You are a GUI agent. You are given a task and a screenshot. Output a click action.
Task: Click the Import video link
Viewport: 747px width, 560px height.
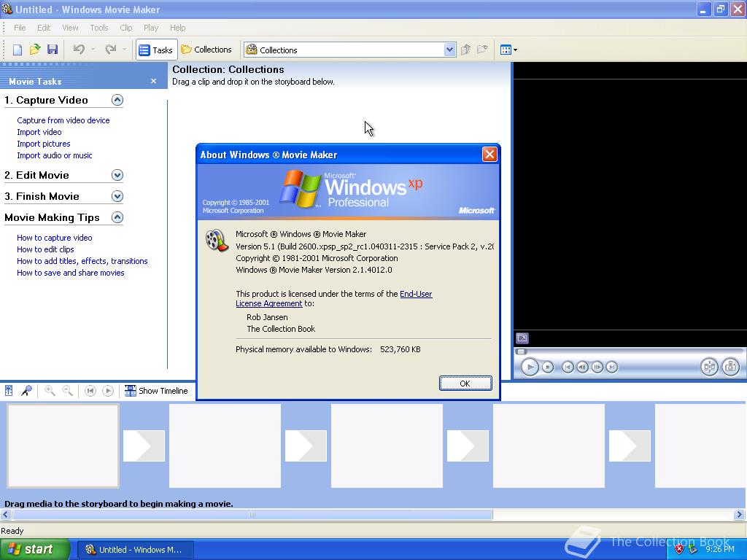39,132
